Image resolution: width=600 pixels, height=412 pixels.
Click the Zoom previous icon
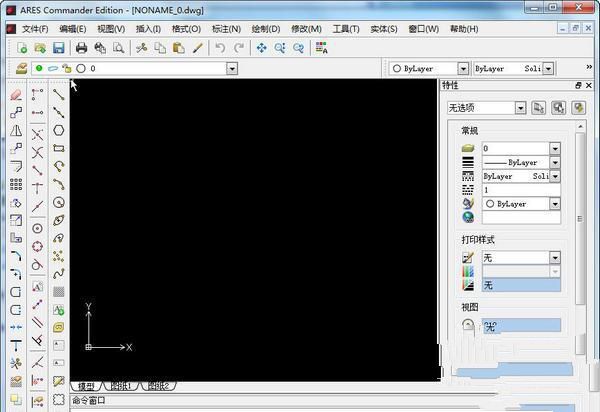click(x=298, y=48)
